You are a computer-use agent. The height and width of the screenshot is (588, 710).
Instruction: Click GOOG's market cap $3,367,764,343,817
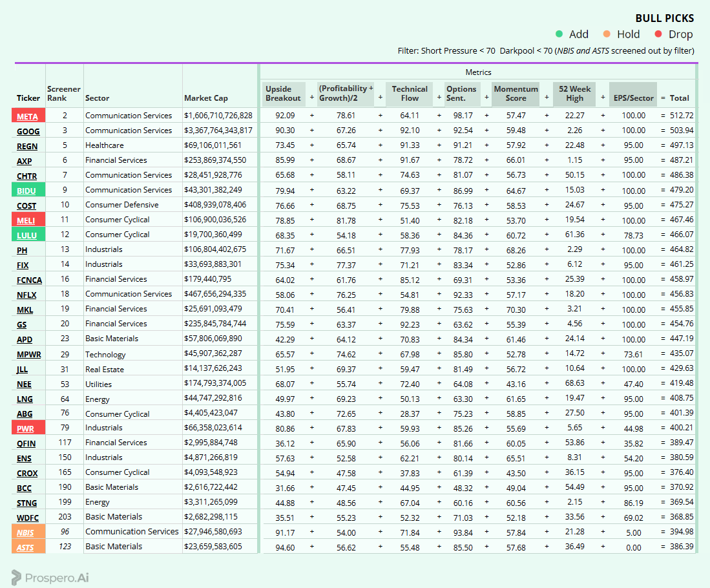coord(218,131)
